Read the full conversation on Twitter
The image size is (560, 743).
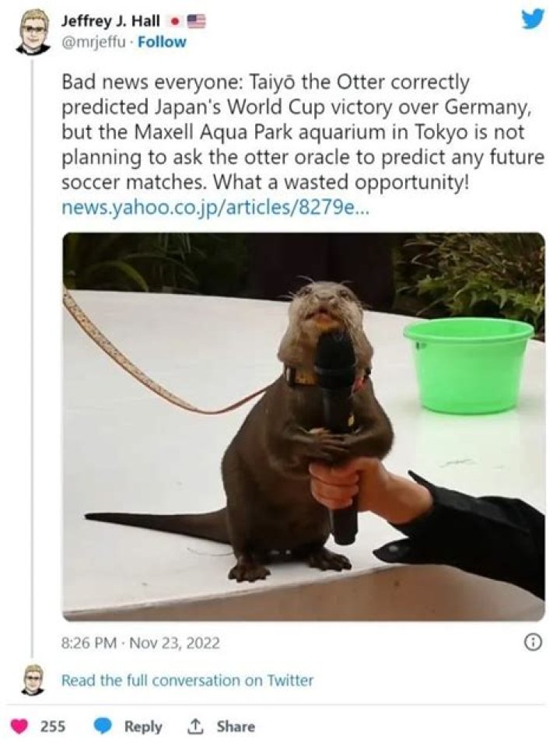[x=184, y=679]
